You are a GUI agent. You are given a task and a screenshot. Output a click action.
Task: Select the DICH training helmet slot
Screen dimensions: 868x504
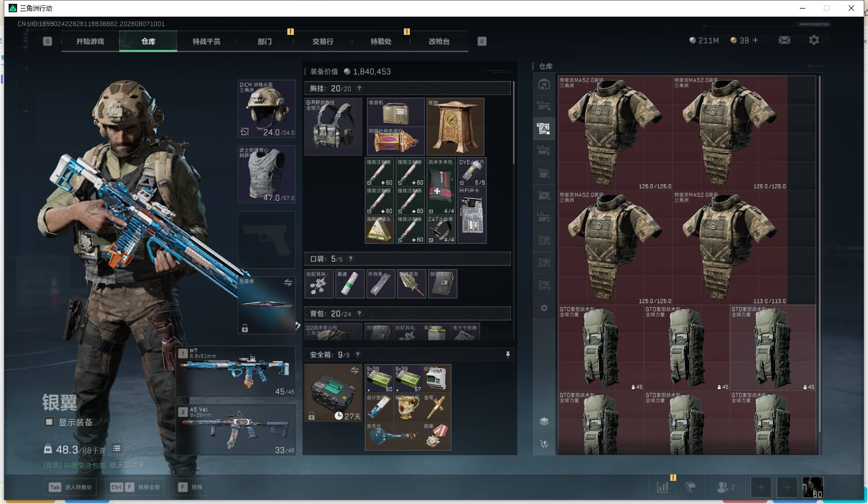tap(266, 109)
